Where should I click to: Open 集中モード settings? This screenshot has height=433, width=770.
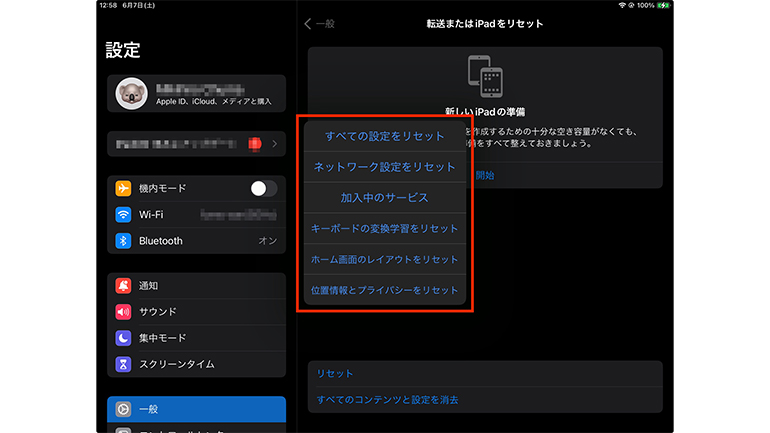196,338
